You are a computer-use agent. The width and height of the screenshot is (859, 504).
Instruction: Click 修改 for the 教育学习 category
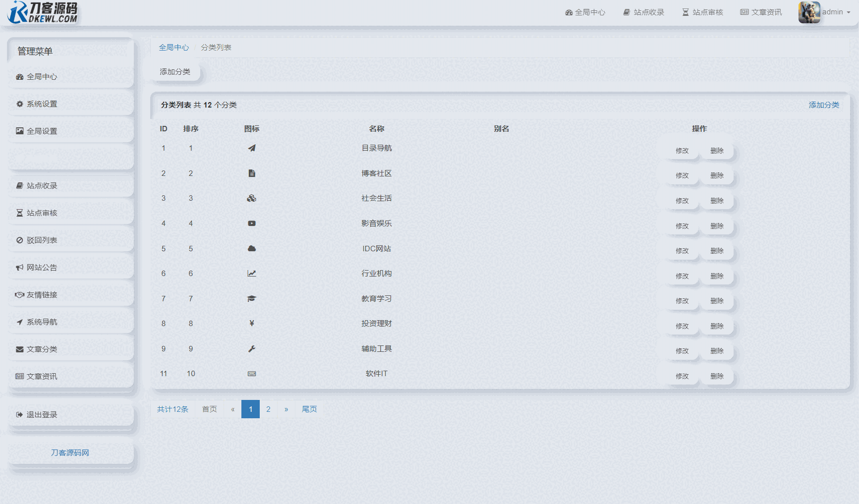tap(682, 301)
